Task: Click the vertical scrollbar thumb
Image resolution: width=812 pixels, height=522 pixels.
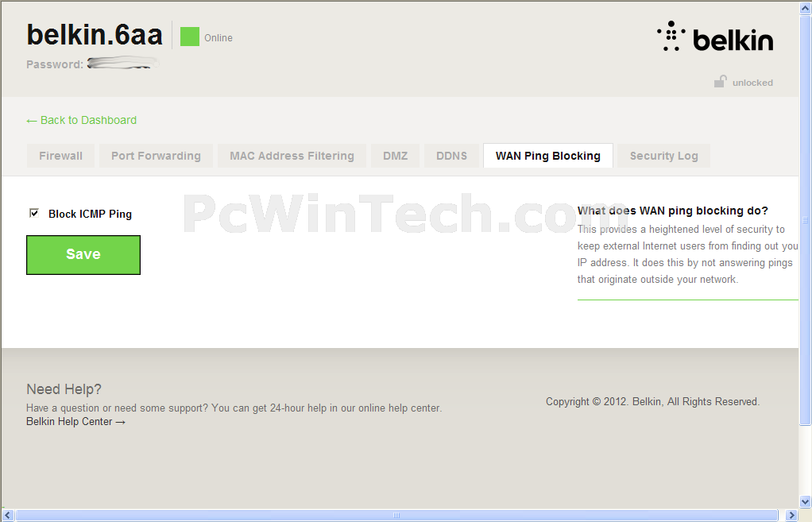Action: [806, 220]
